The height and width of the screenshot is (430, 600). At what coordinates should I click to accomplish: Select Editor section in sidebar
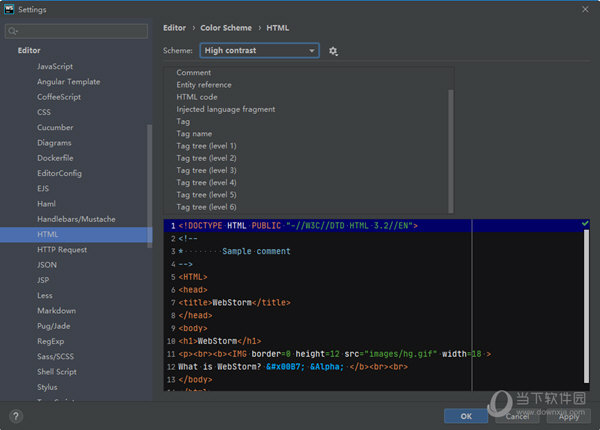click(29, 50)
